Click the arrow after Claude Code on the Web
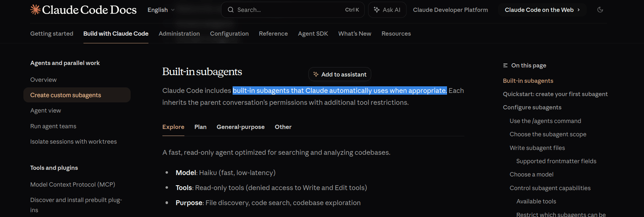The image size is (644, 217). [x=579, y=10]
